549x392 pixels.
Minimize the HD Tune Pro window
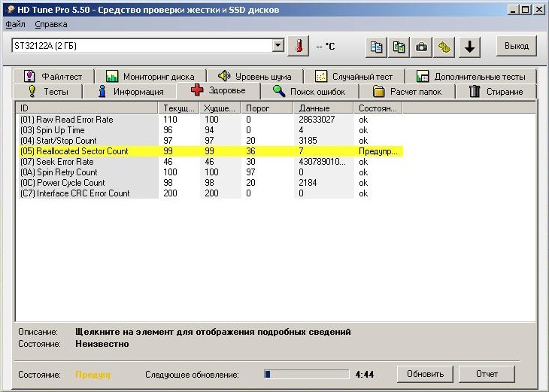coord(513,10)
